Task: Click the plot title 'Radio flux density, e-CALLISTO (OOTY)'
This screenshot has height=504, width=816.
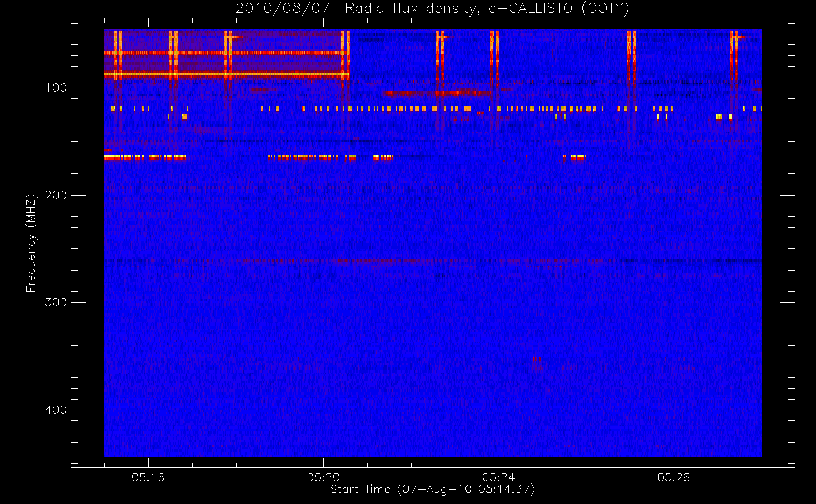Action: click(x=487, y=9)
